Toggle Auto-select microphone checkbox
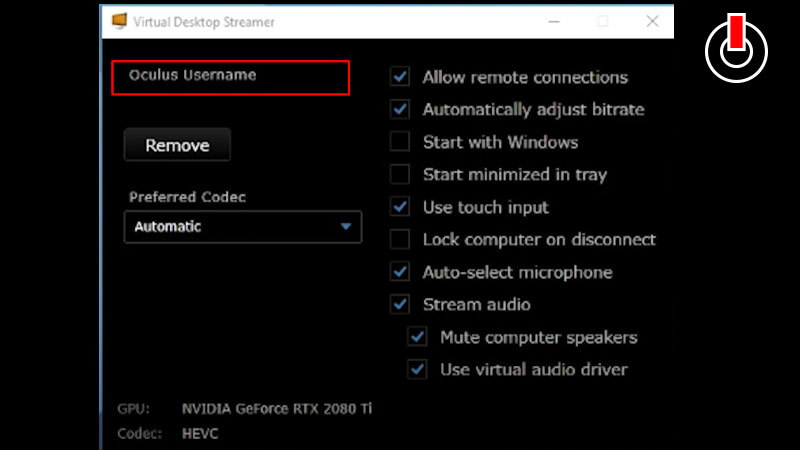This screenshot has width=800, height=450. click(400, 272)
